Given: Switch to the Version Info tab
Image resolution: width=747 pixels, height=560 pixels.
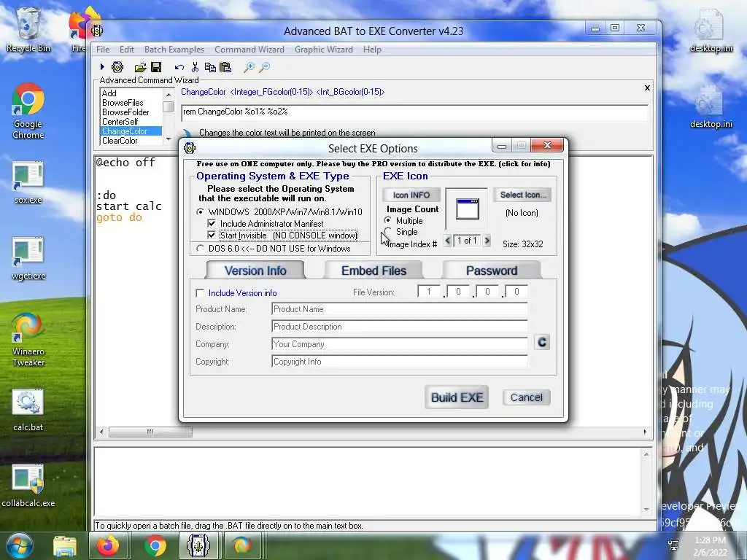Looking at the screenshot, I should pyautogui.click(x=255, y=271).
